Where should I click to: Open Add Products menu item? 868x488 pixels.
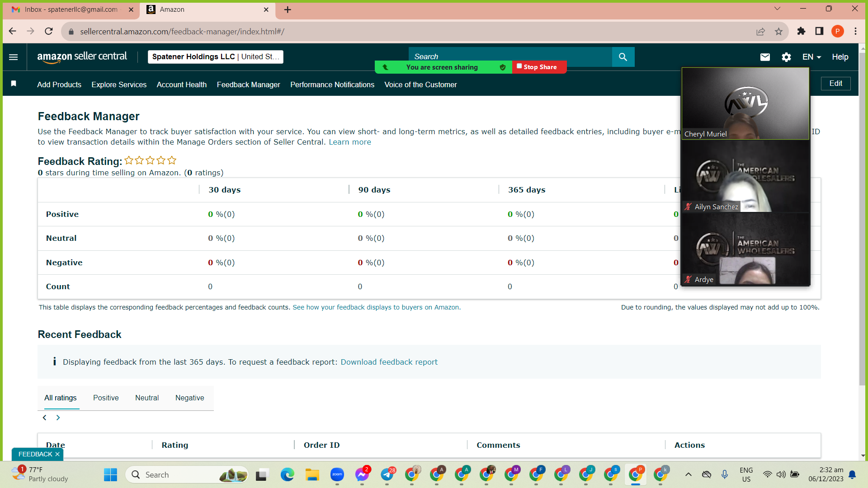tap(59, 84)
